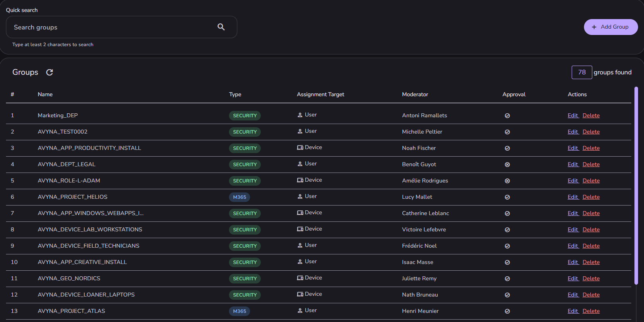Click the vertical scrollbar of groups table
This screenshot has height=322, width=644.
636,186
